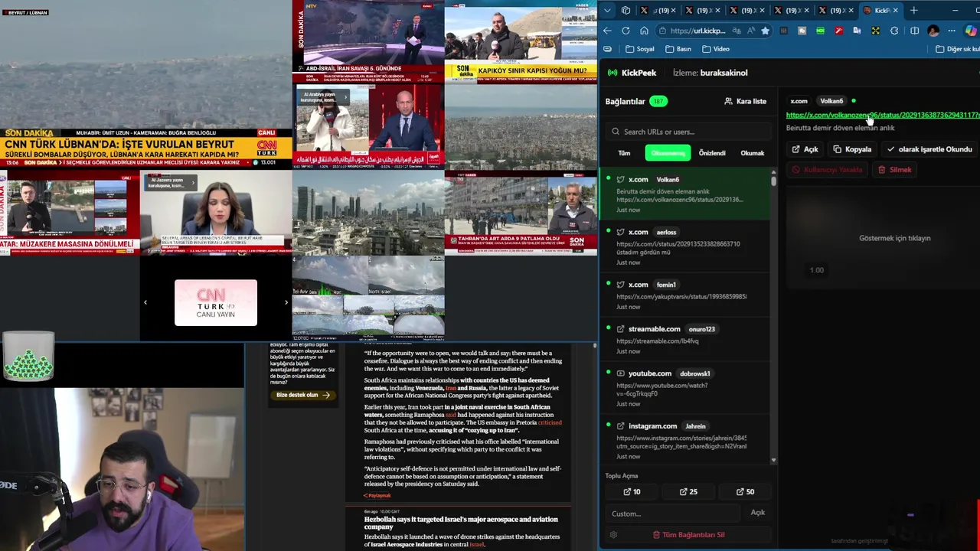Click carousel right arrow beside CNN Türk tile
980x551 pixels.
[286, 302]
